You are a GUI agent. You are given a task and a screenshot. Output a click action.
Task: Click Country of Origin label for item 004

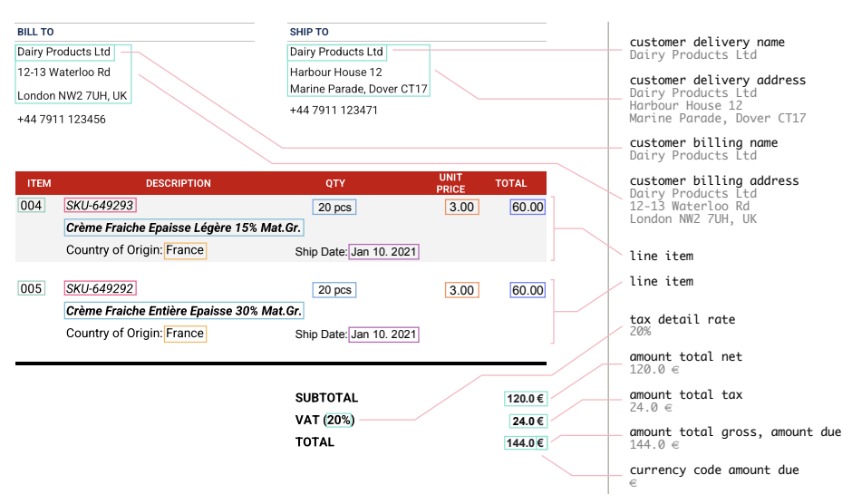(114, 250)
